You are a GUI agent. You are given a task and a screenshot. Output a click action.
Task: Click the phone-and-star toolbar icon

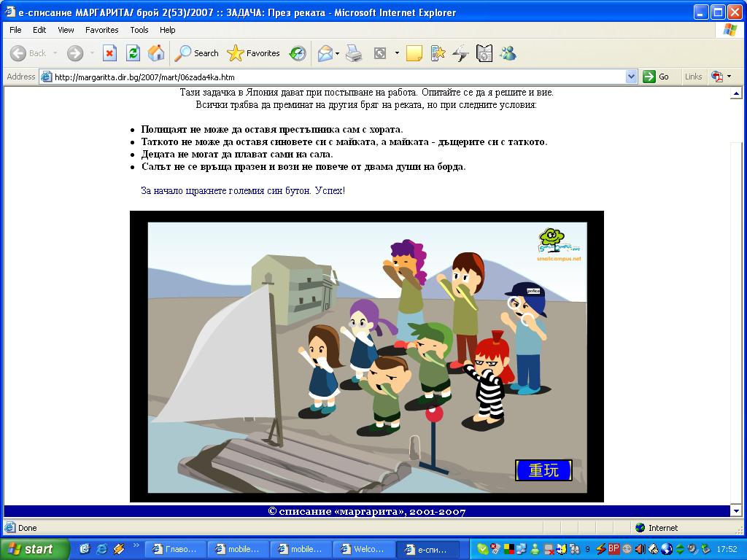(438, 53)
